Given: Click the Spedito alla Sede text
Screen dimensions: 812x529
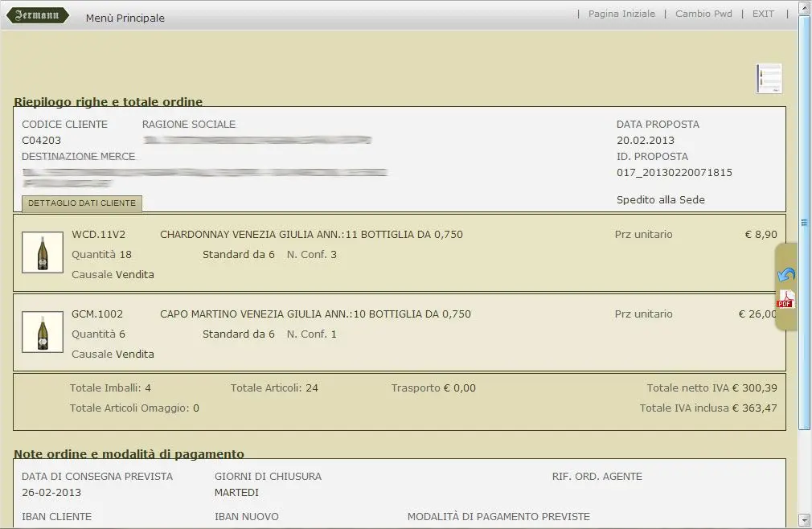Looking at the screenshot, I should point(661,200).
